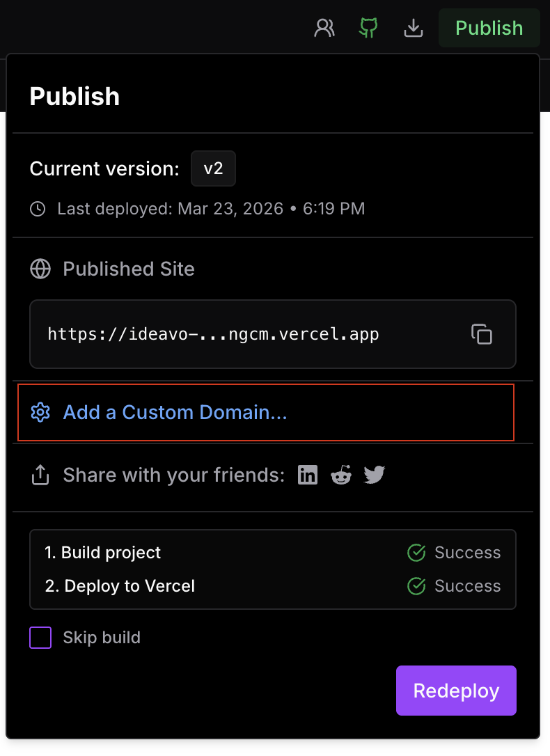Share on Twitter
Image resolution: width=550 pixels, height=756 pixels.
(x=375, y=475)
